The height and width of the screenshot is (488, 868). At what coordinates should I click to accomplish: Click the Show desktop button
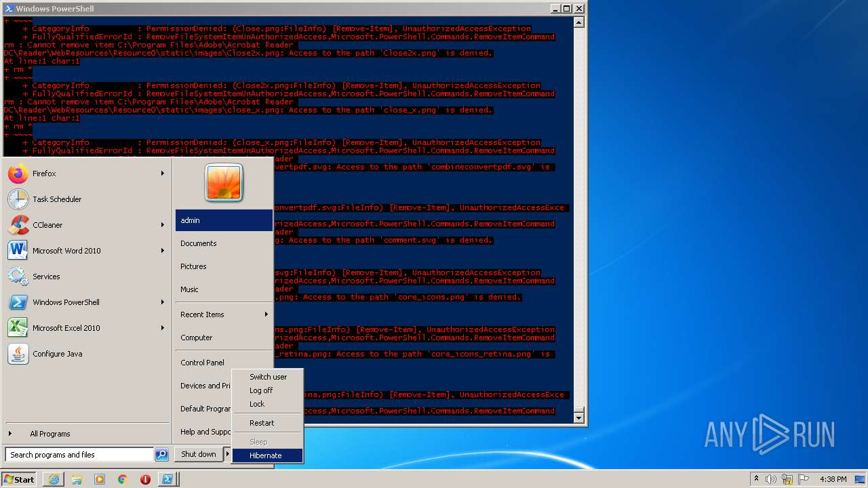point(861,479)
